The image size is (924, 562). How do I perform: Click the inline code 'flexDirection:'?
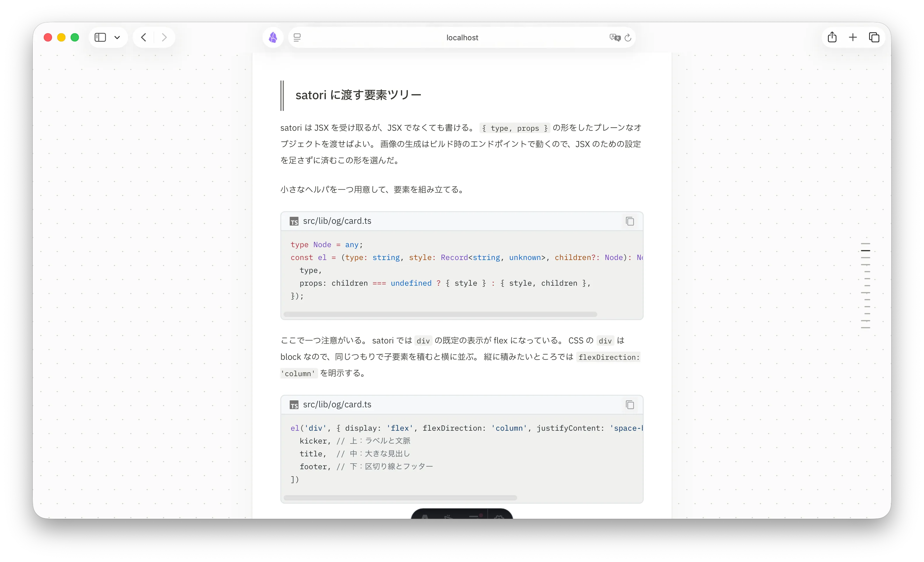(608, 357)
